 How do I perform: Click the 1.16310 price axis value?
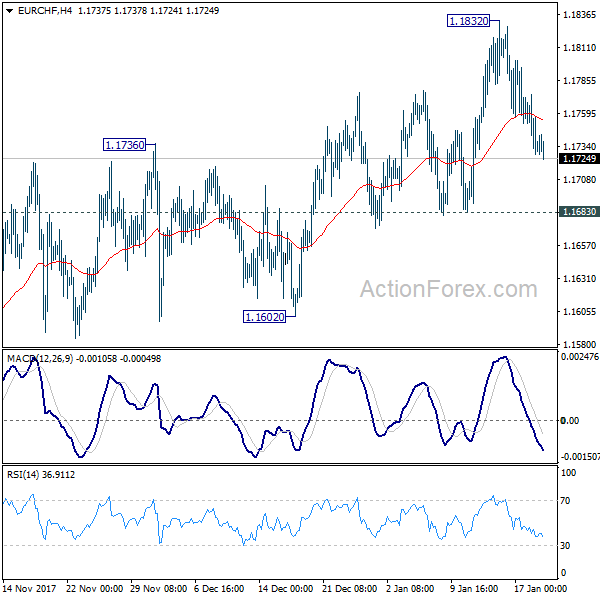tap(579, 279)
